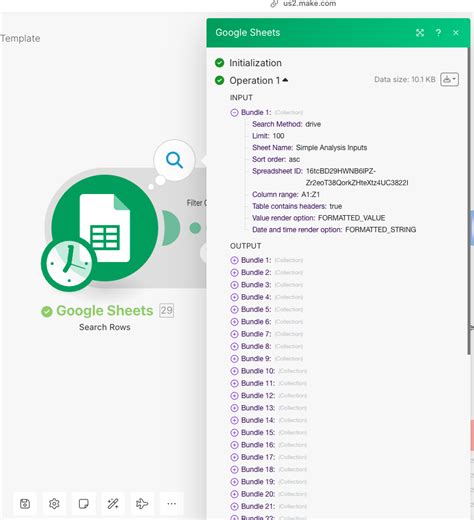
Task: Expand output Bundle 9
Action: coord(234,359)
